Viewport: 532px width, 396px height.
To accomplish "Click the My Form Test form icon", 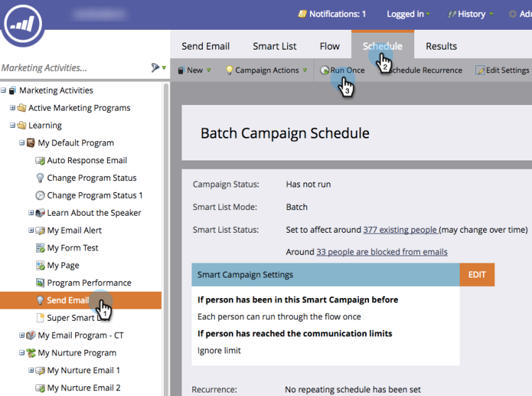I will point(40,248).
